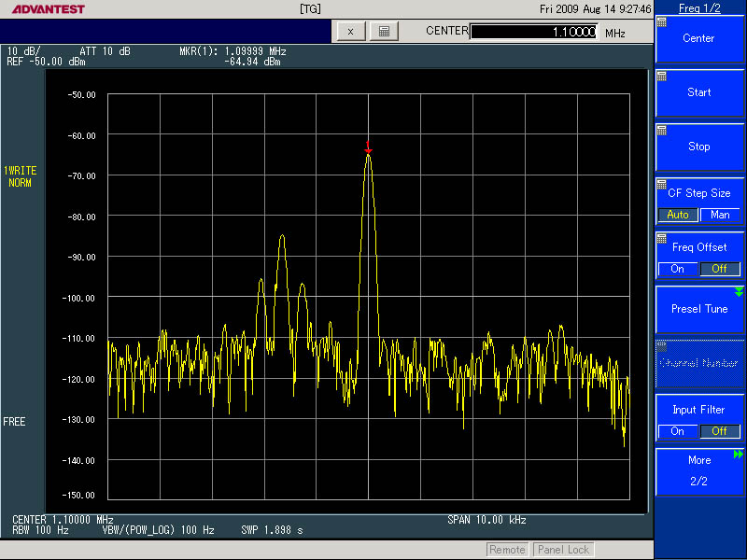Open the Freq 1/2 menu title

699,8
